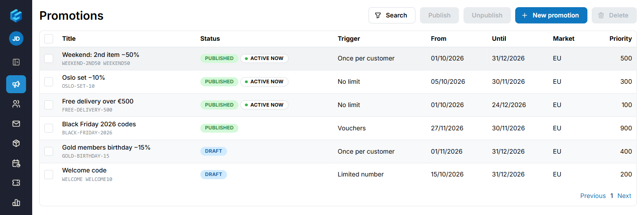Check the Weekend: 2nd item −50% row checkbox
This screenshot has height=215, width=644.
49,59
